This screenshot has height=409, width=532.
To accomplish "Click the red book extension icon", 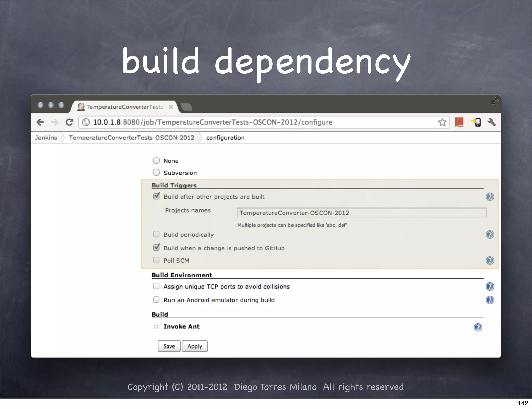I will [459, 122].
